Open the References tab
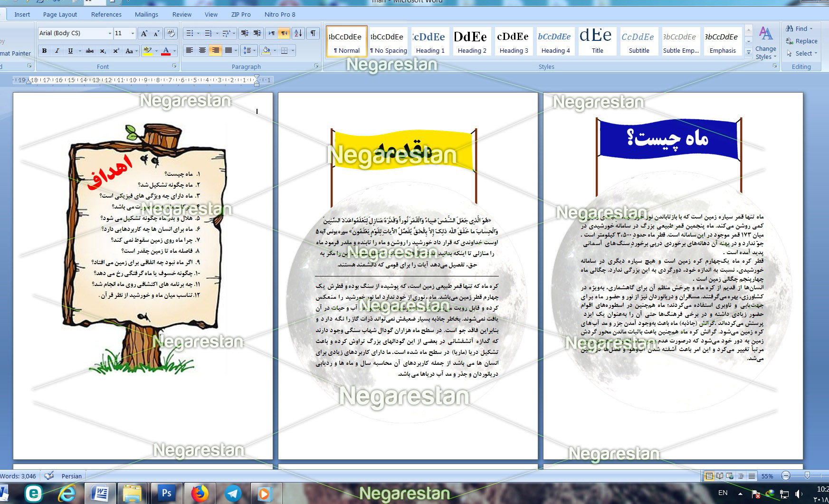 pos(106,14)
